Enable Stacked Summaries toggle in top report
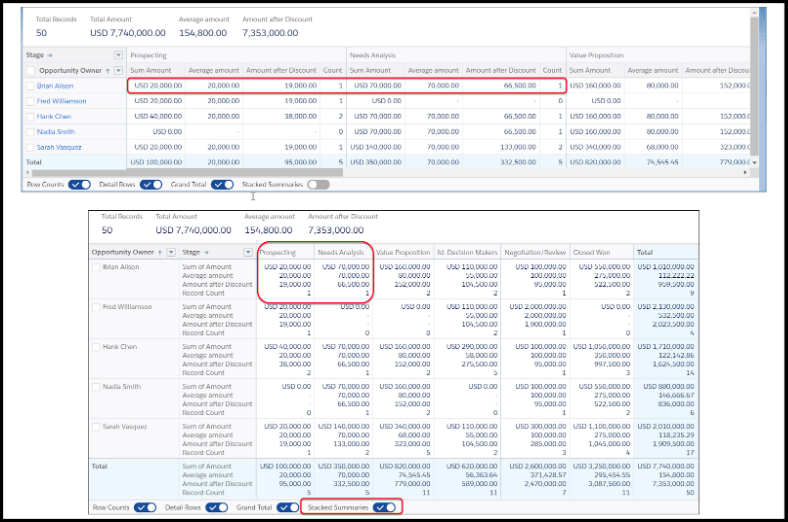788x522 pixels. coord(319,185)
